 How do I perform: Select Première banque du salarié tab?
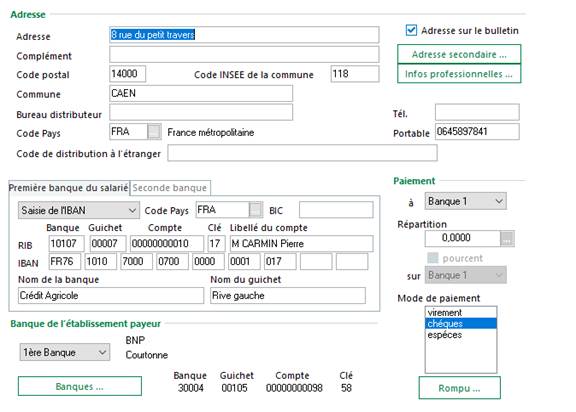point(68,188)
